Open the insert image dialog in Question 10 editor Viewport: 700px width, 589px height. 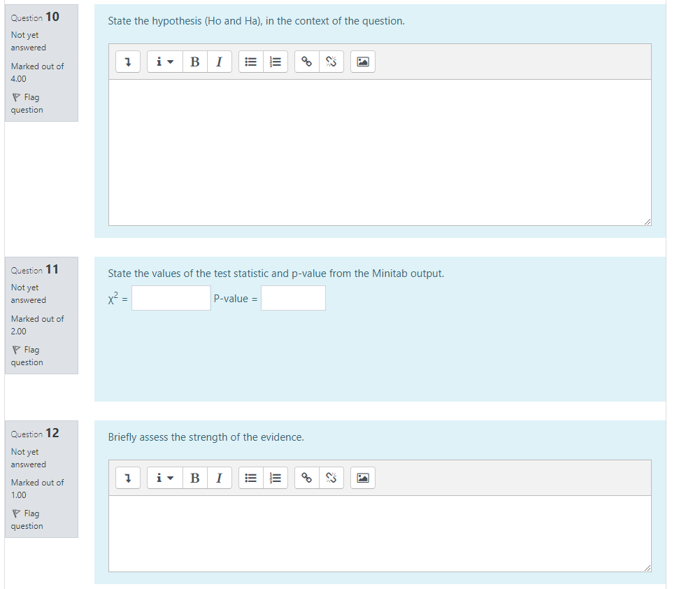point(362,62)
